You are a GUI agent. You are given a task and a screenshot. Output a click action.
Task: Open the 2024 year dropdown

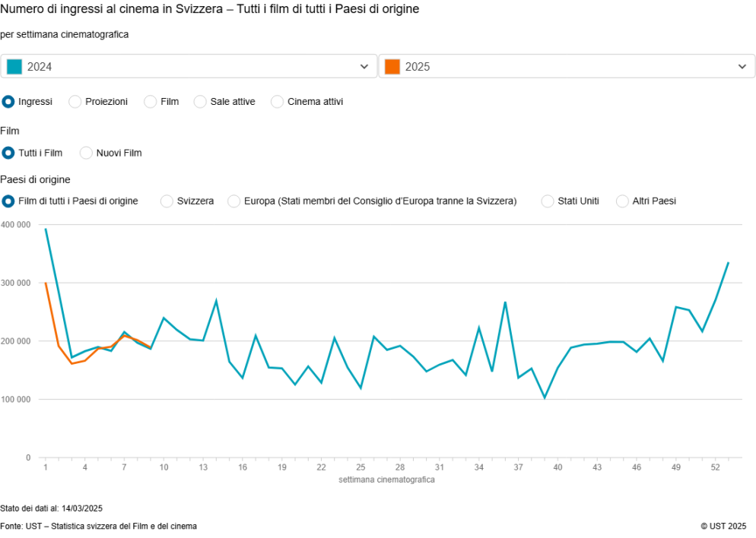(189, 66)
